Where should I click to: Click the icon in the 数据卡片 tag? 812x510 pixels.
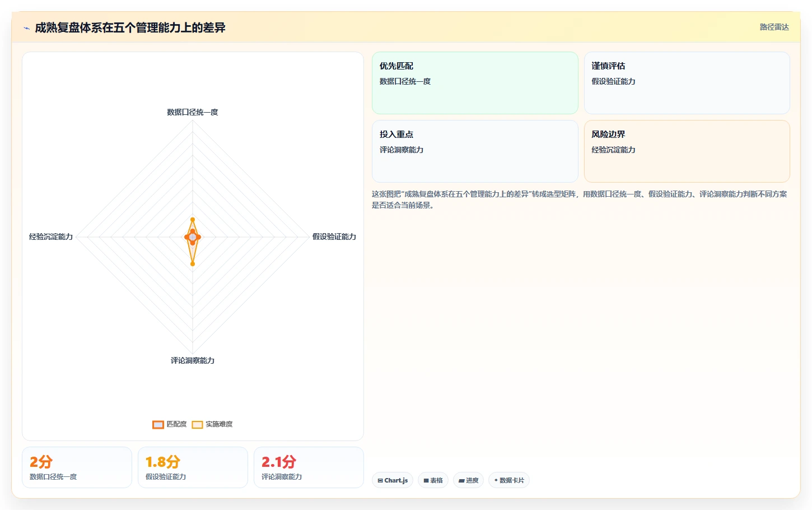coord(496,480)
